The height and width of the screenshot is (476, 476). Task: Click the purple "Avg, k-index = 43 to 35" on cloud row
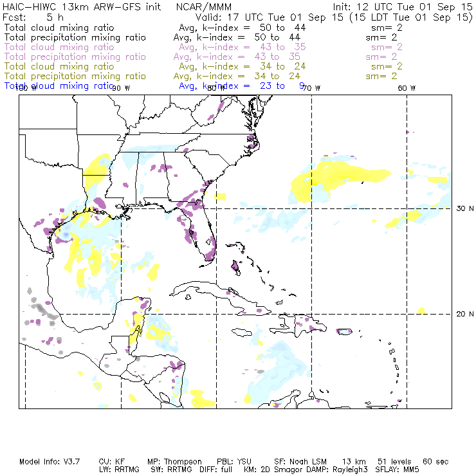pos(243,47)
